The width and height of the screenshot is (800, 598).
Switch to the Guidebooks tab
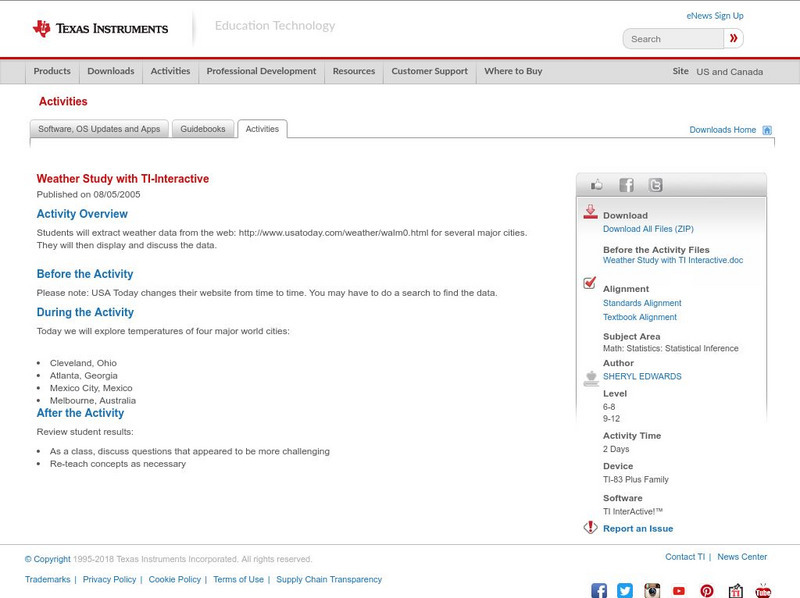point(203,129)
